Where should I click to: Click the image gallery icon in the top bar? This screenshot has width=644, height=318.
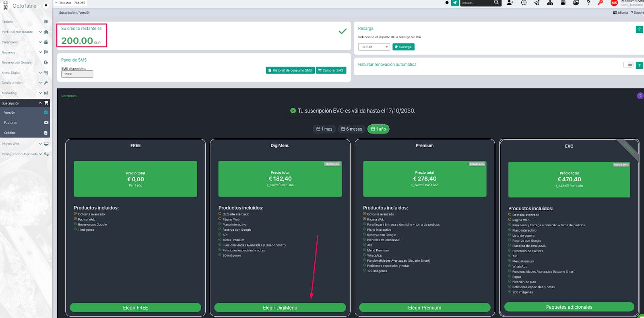(576, 2)
